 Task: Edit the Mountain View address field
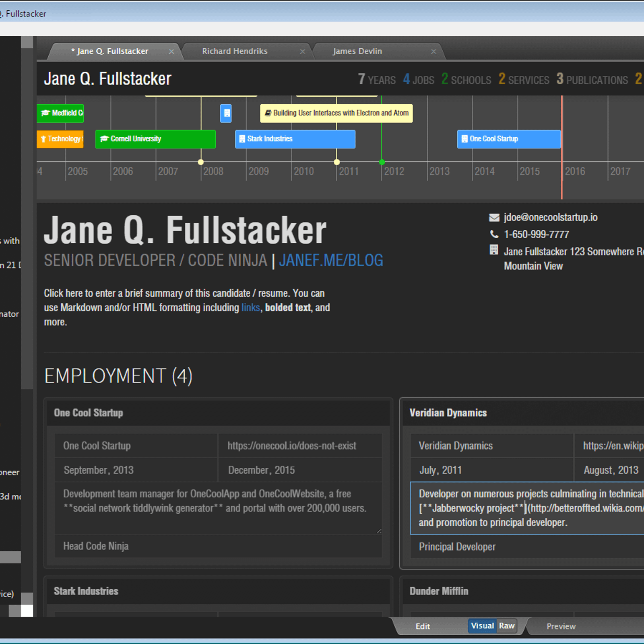click(x=574, y=259)
